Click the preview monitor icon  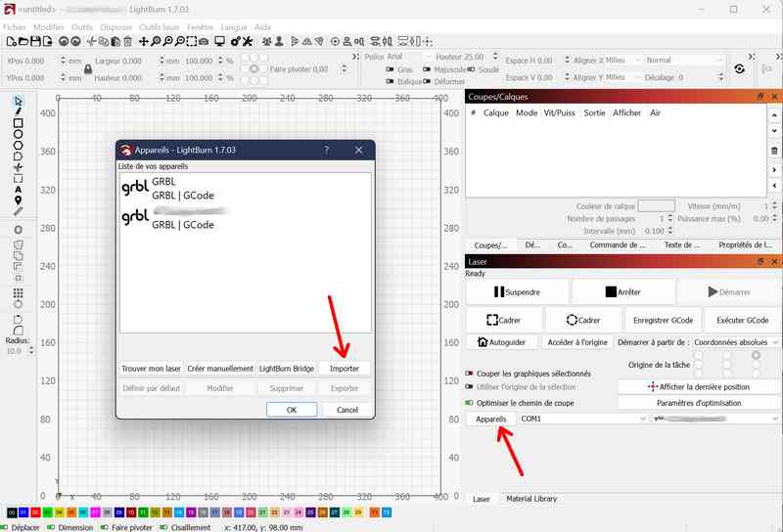pos(219,41)
